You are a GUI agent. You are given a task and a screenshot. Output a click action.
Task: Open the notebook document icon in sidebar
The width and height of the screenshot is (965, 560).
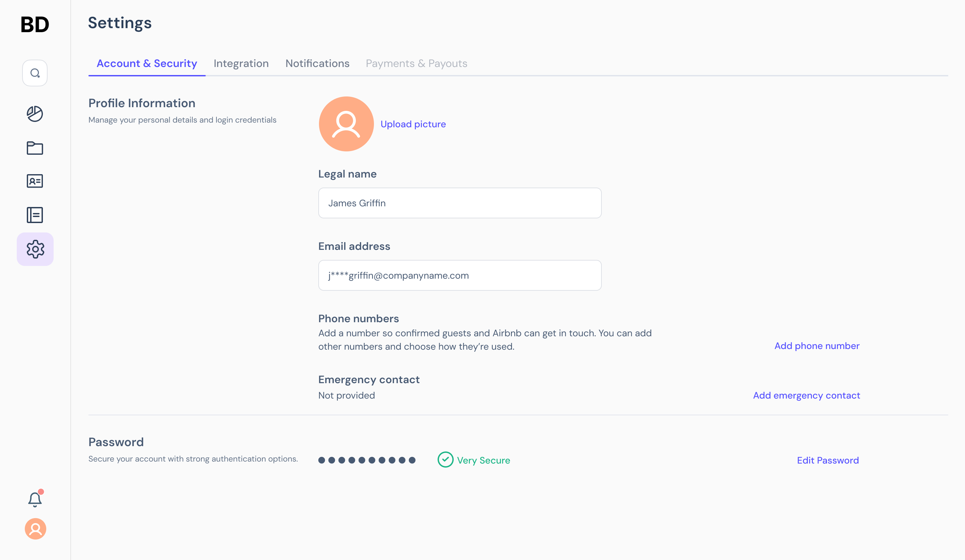tap(35, 215)
